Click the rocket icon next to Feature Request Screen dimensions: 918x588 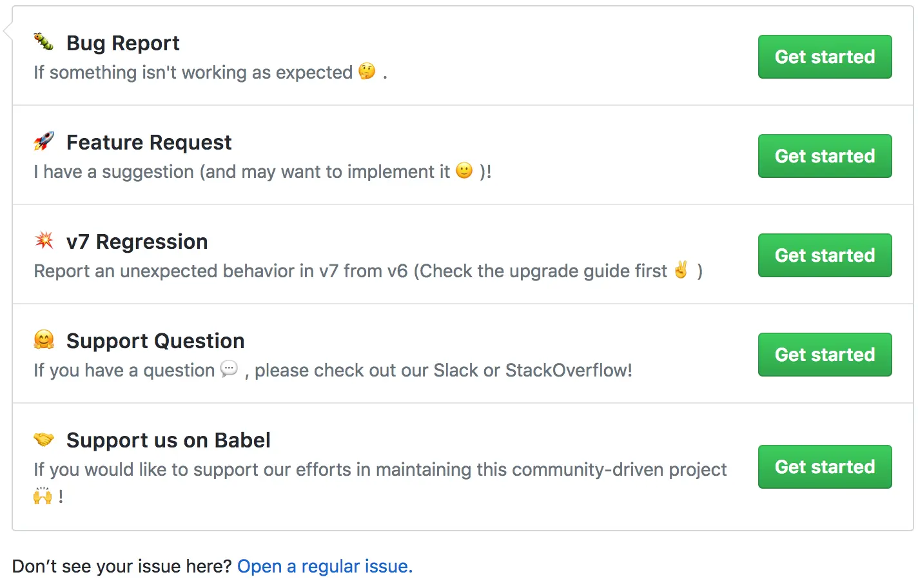coord(44,141)
